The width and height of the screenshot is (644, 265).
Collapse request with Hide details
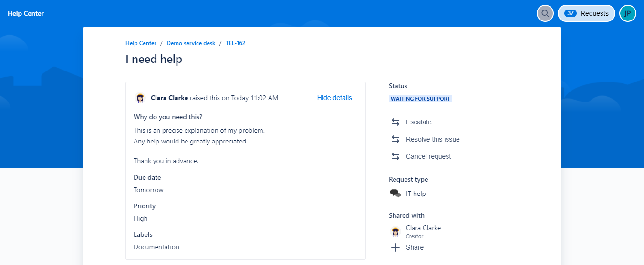pyautogui.click(x=334, y=98)
